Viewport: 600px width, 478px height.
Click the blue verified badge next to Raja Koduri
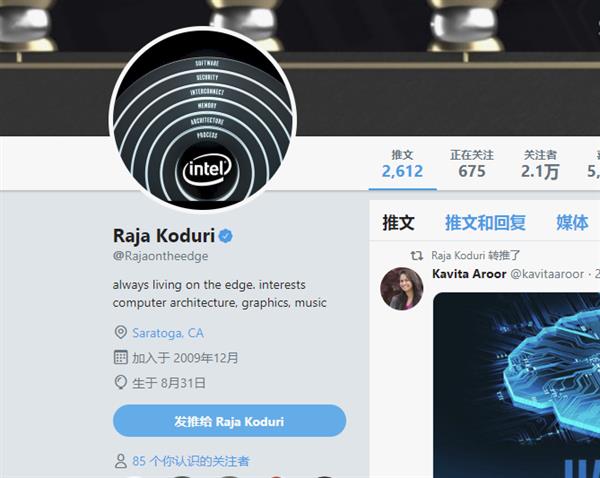[x=226, y=236]
